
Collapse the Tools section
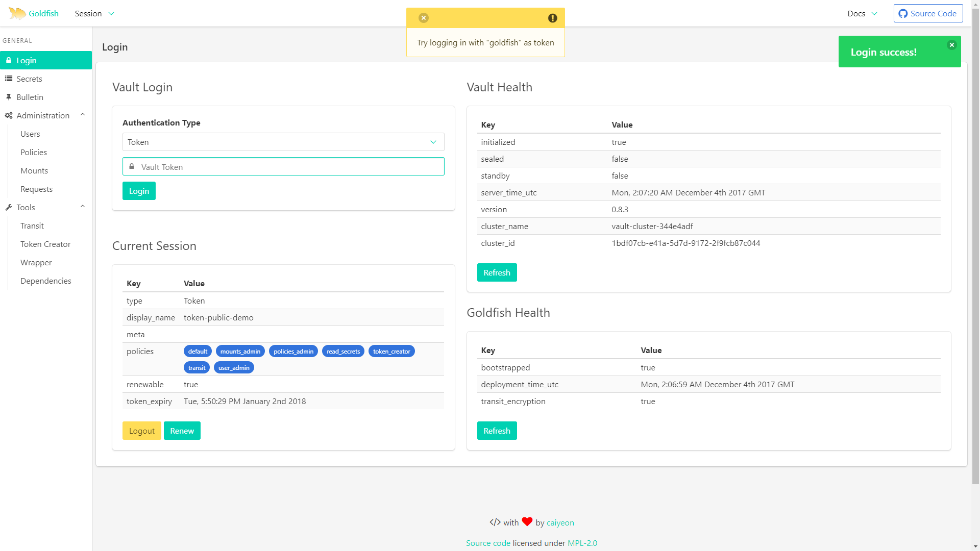[x=83, y=207]
